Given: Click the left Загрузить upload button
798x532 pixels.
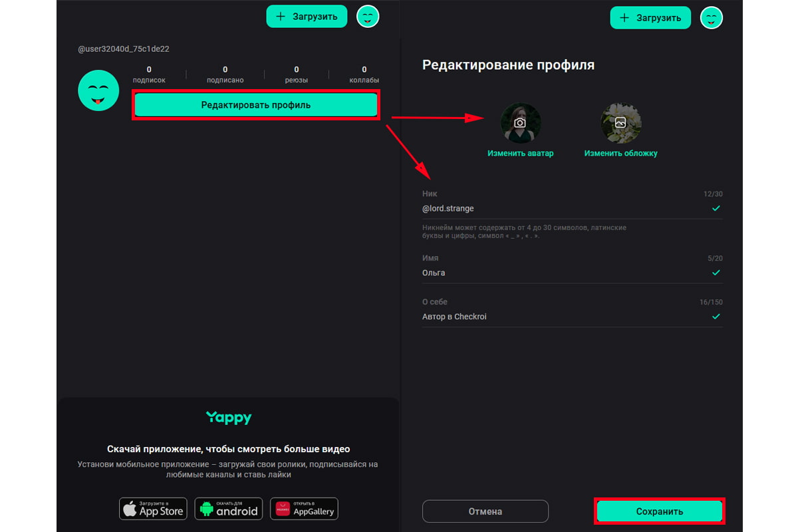Looking at the screenshot, I should [307, 17].
